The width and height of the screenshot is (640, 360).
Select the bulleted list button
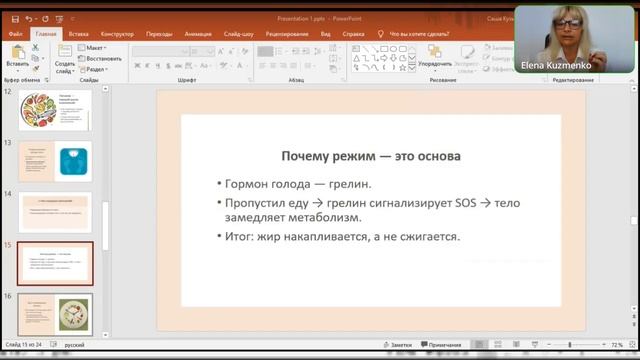click(x=265, y=51)
